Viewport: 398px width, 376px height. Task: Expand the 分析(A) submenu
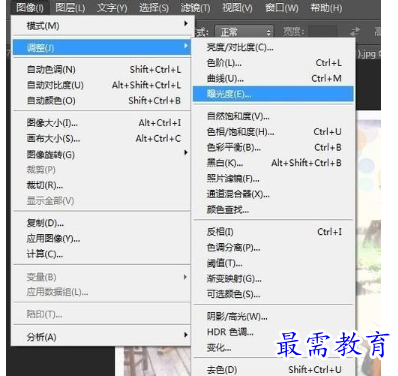point(102,337)
